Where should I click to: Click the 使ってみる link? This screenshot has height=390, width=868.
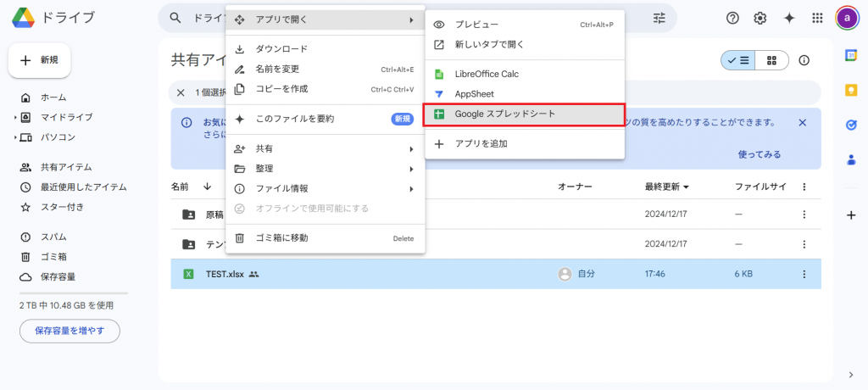click(x=759, y=154)
